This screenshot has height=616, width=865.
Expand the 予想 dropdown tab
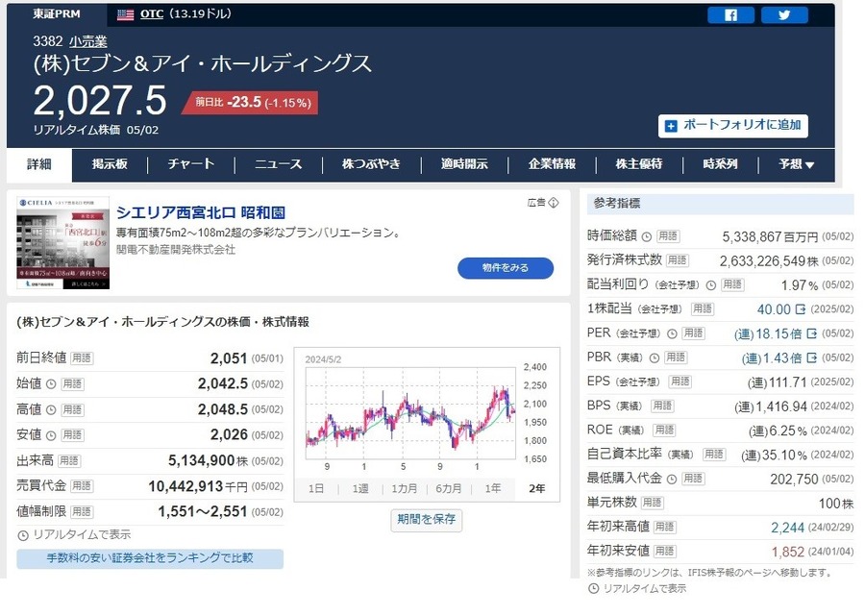(x=794, y=164)
